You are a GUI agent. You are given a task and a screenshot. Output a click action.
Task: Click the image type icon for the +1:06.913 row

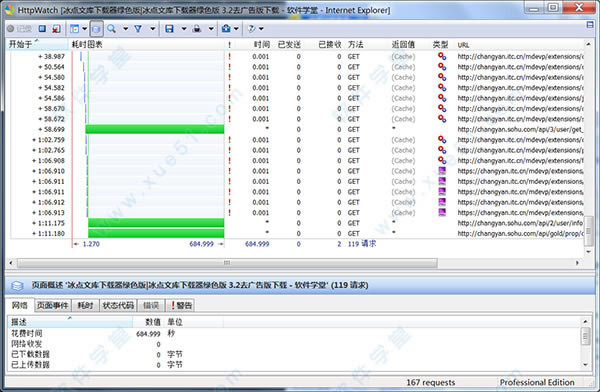pyautogui.click(x=442, y=212)
